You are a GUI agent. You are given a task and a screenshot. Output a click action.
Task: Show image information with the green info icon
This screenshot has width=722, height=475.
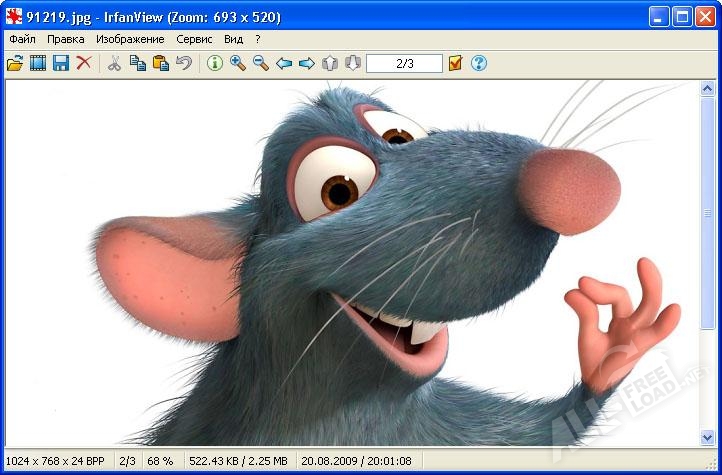pyautogui.click(x=214, y=63)
